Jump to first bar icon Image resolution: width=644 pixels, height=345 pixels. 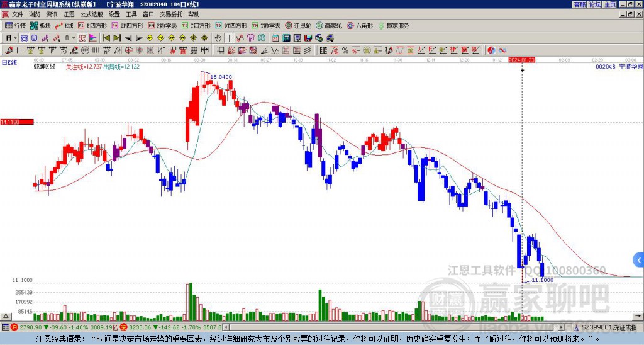point(106,38)
